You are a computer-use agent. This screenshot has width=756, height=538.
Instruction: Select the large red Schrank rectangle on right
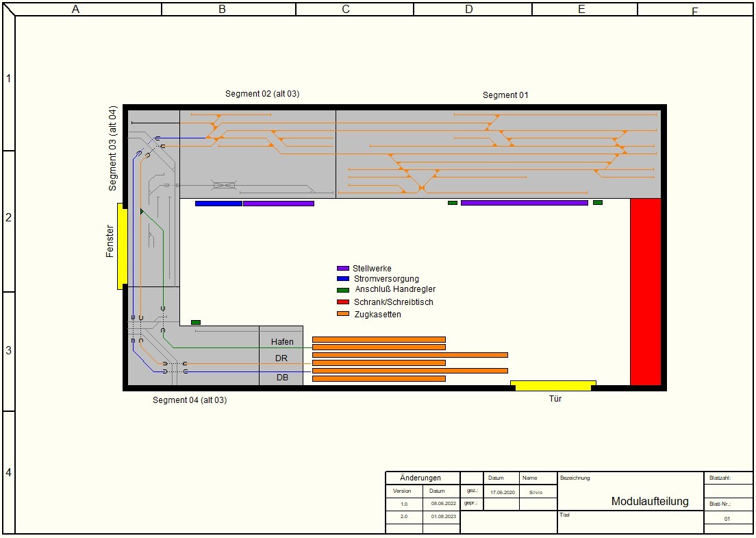pyautogui.click(x=645, y=291)
